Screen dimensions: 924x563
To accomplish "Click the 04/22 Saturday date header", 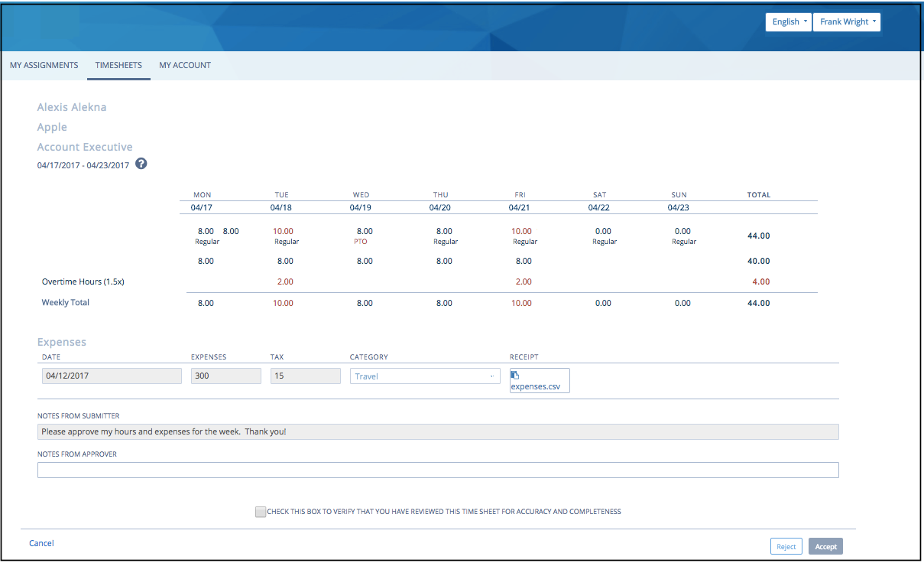I will 599,207.
